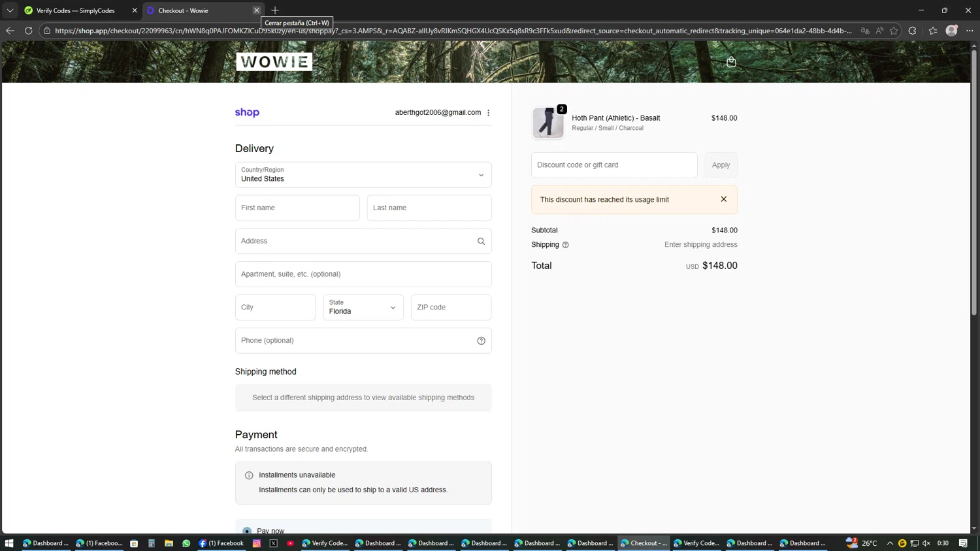The width and height of the screenshot is (980, 551).
Task: Click the Discount code or gift card field
Action: (x=614, y=165)
